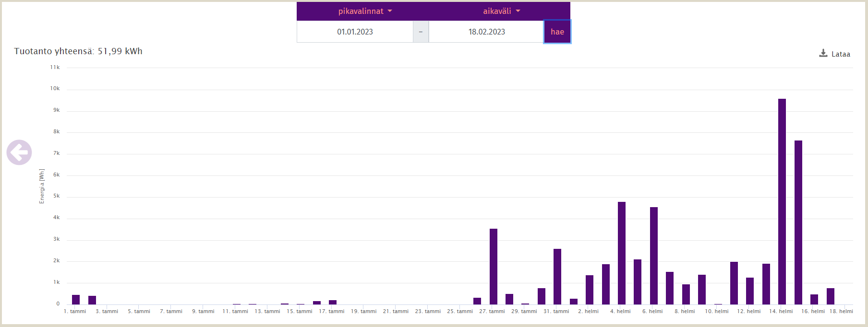Screen dimensions: 868x327
Task: Click the 17. helmi bar
Action: click(x=830, y=296)
